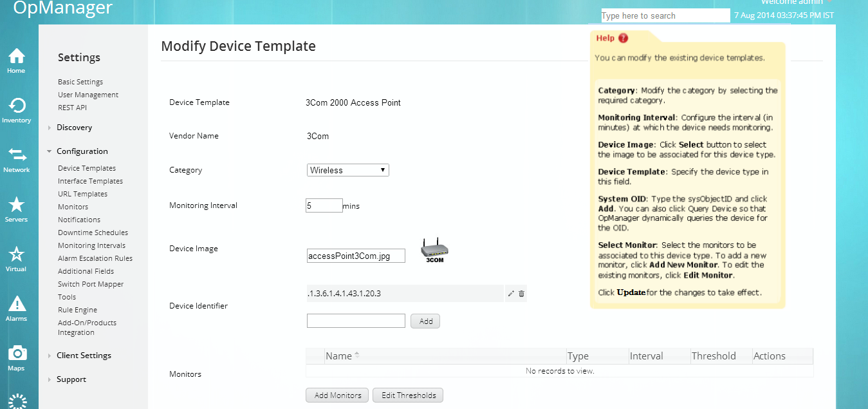
Task: Select Device Templates in Configuration
Action: click(87, 168)
